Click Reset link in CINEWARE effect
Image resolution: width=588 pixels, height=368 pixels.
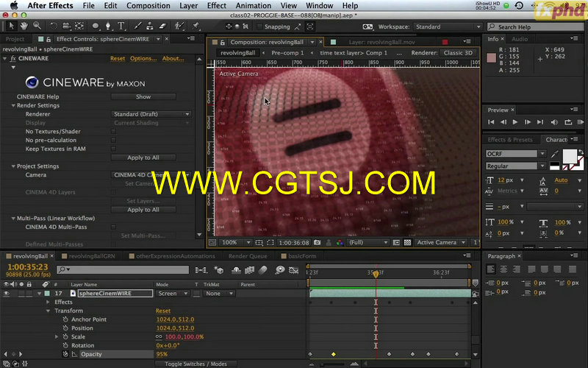coord(118,59)
